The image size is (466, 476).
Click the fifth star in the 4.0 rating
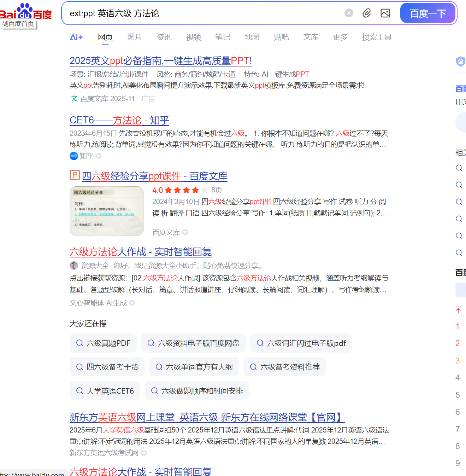pyautogui.click(x=205, y=190)
